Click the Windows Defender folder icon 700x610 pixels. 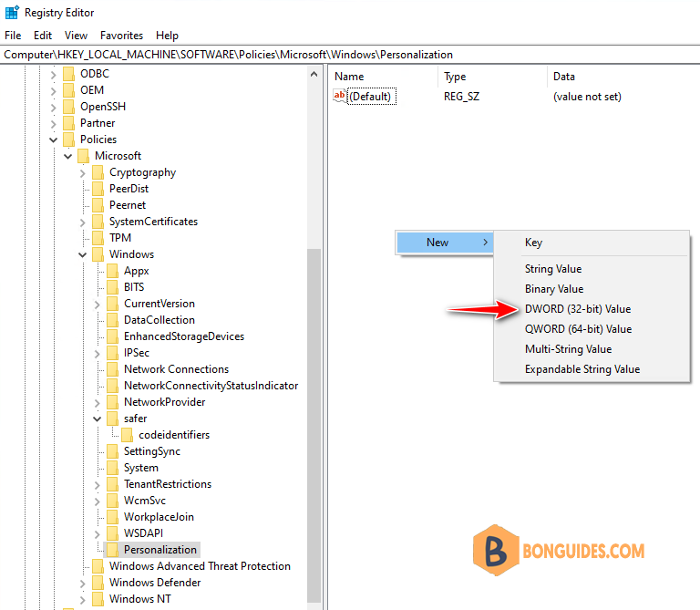98,583
